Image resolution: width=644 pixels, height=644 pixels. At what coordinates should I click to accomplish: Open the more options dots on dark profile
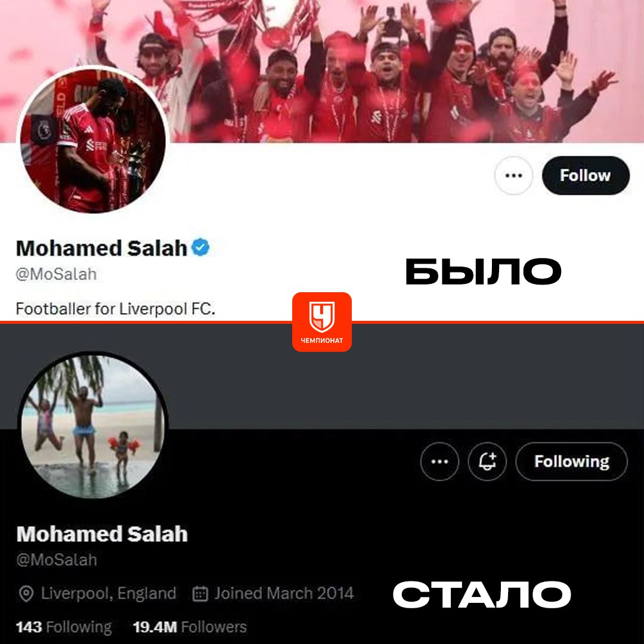(439, 461)
